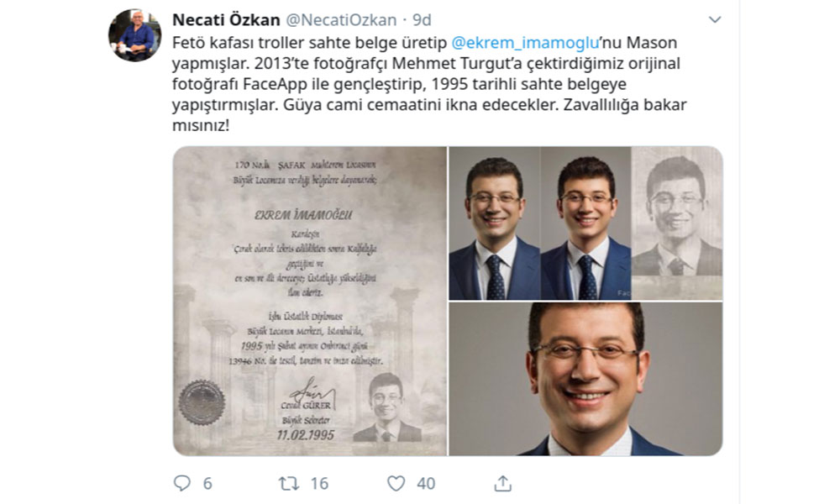Open the masonic certificate image
The image size is (840, 504).
tap(310, 301)
